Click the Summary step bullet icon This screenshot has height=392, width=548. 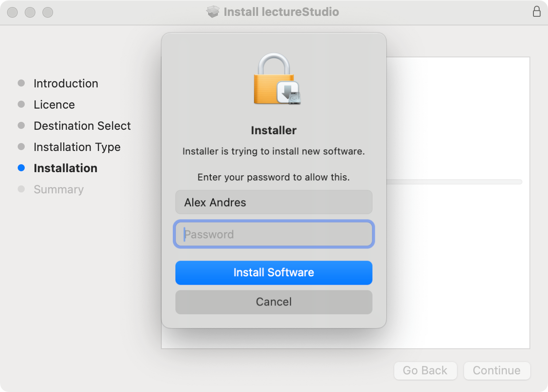(21, 189)
